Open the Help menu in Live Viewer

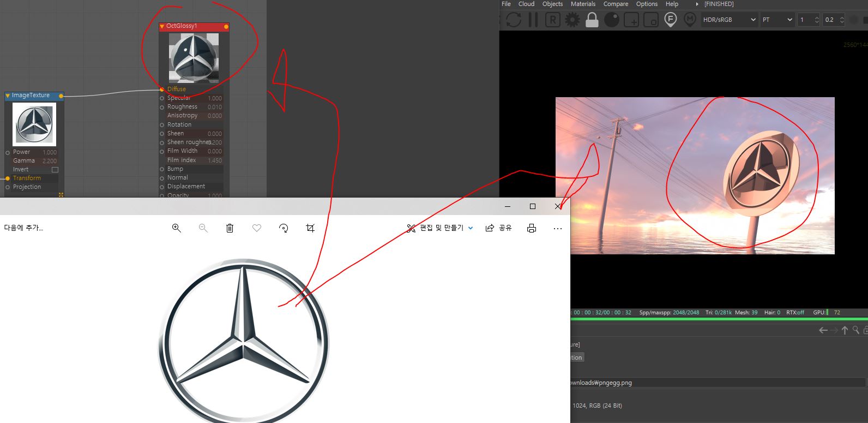(672, 4)
